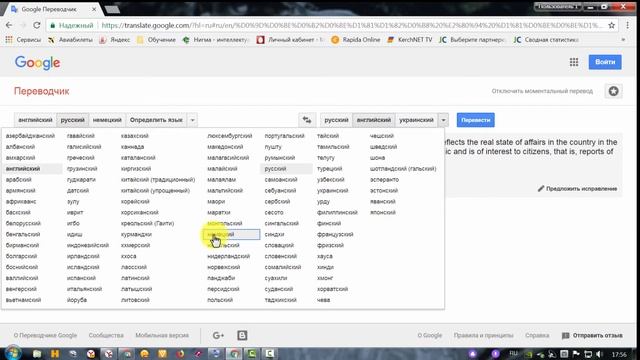The image size is (640, 360).
Task: Open О Переводчике Google link
Action: point(45,336)
